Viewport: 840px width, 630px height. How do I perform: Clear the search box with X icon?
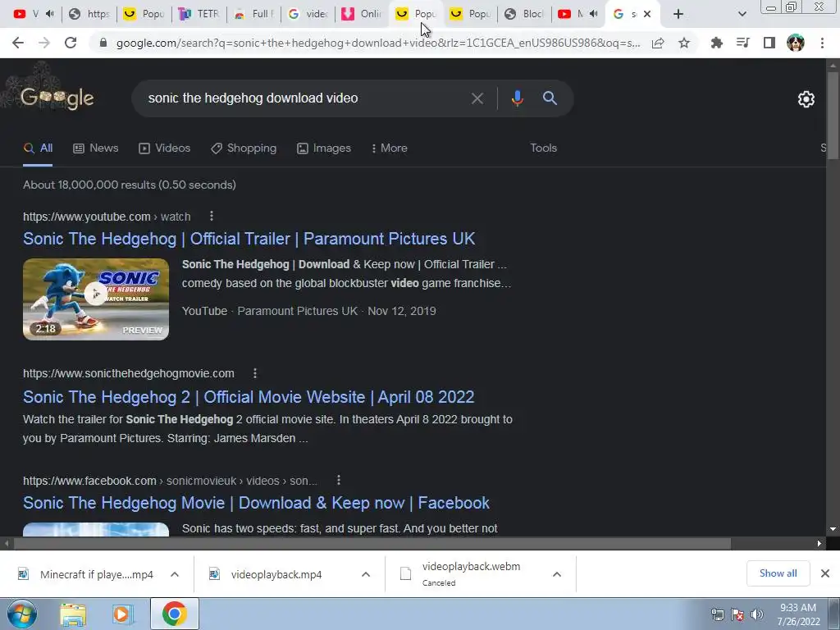pos(477,98)
